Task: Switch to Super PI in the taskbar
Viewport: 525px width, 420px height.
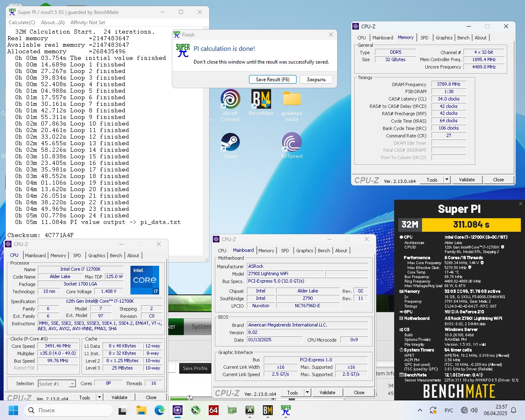Action: point(286,410)
